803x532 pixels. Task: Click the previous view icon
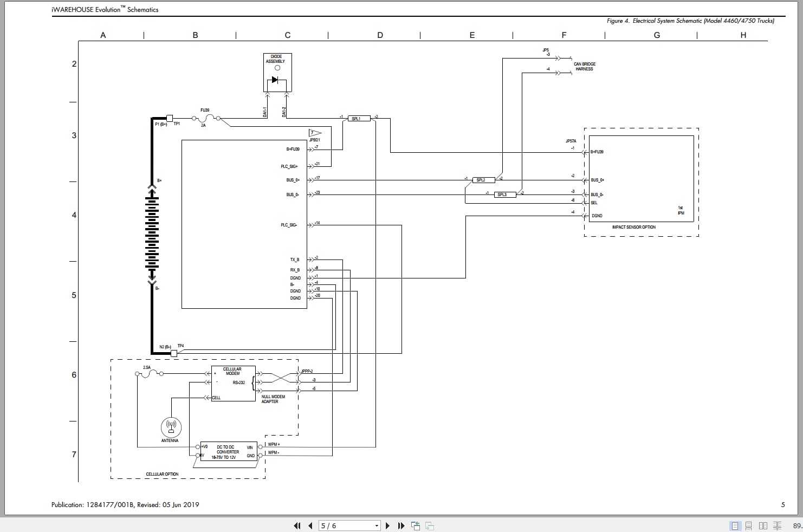[416, 525]
